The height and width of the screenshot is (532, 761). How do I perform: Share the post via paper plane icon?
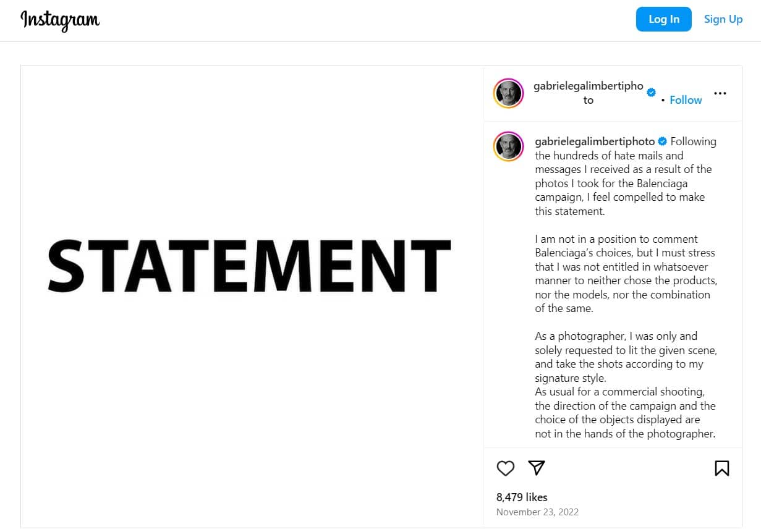537,468
